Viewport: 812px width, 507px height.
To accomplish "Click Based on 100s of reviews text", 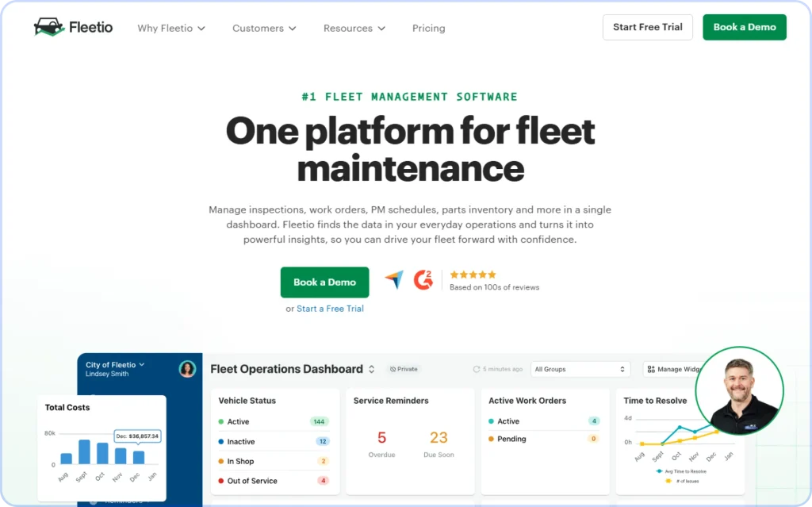I will pos(494,287).
